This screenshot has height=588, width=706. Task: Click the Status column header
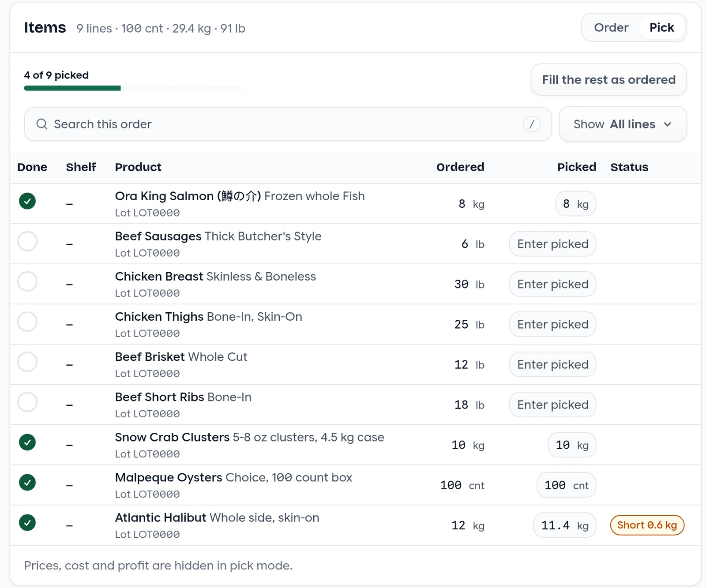tap(629, 167)
